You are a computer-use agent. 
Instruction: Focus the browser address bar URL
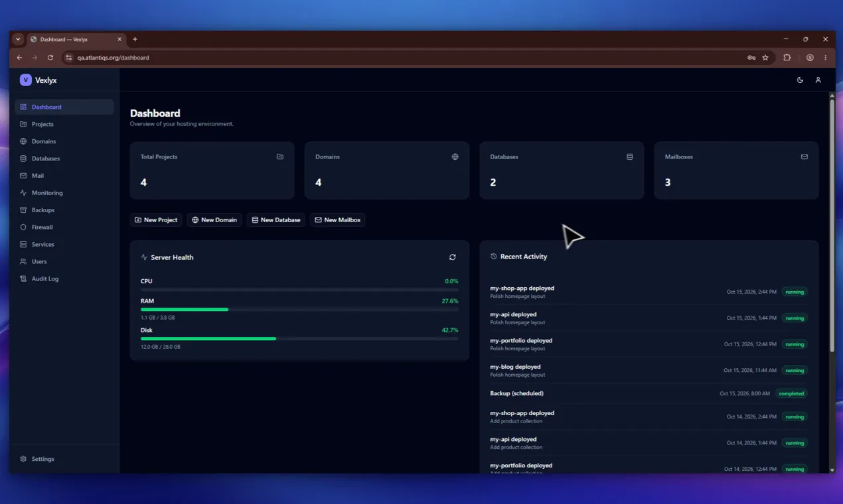coord(113,58)
